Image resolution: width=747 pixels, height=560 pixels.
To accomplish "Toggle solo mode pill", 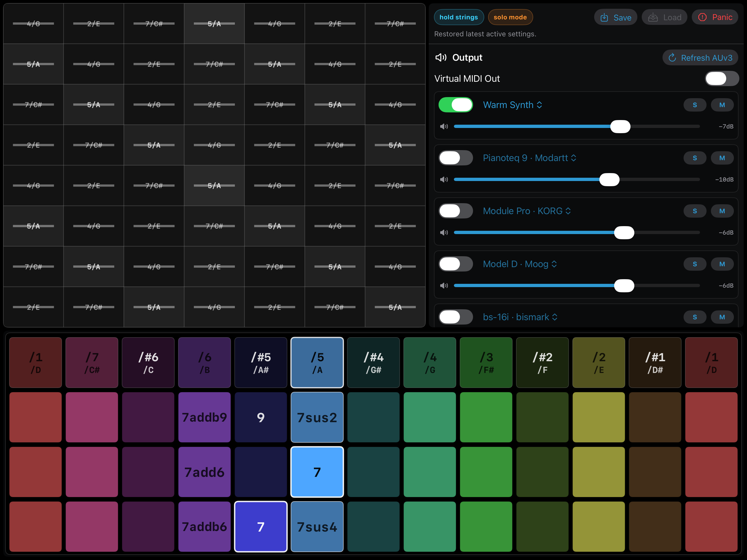I will pos(510,17).
